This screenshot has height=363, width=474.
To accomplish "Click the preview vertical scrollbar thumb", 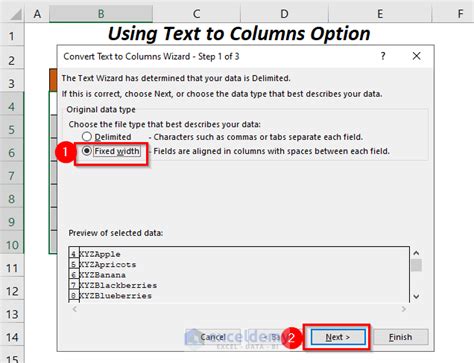I will (416, 265).
